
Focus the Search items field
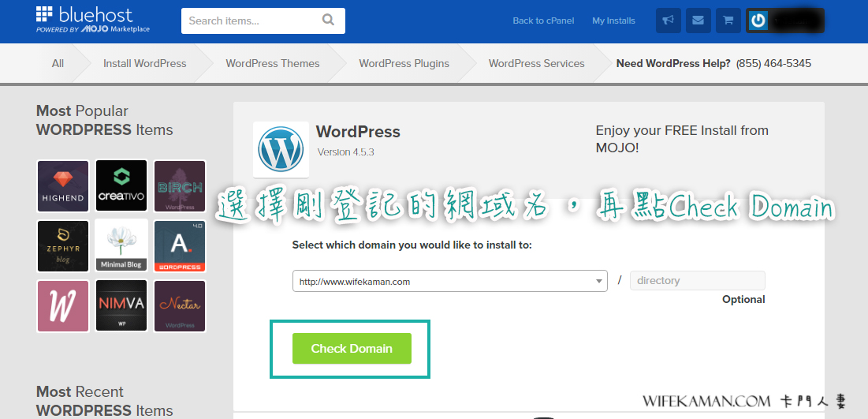pos(263,21)
